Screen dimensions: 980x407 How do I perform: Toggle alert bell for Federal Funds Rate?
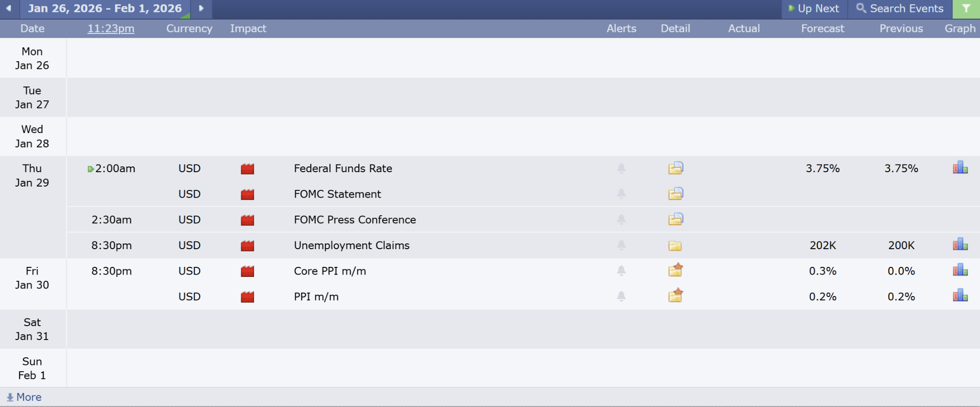click(621, 168)
